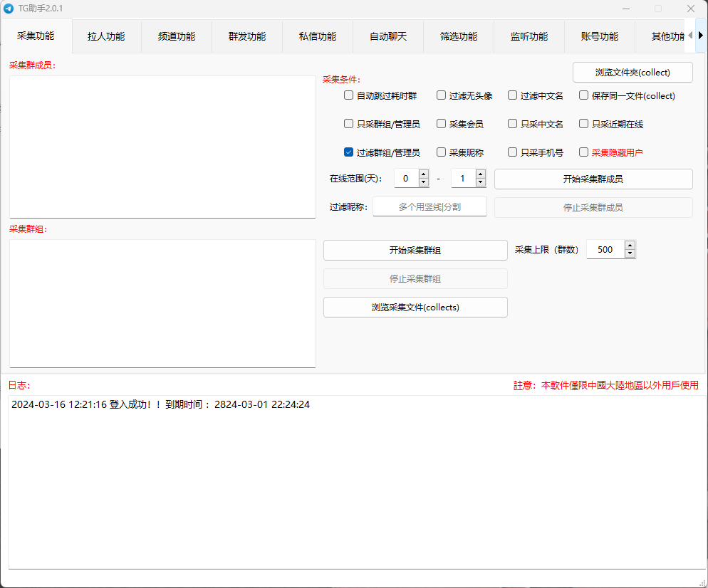Decrease the second 在线范围 day value
708x588 pixels.
[x=481, y=182]
